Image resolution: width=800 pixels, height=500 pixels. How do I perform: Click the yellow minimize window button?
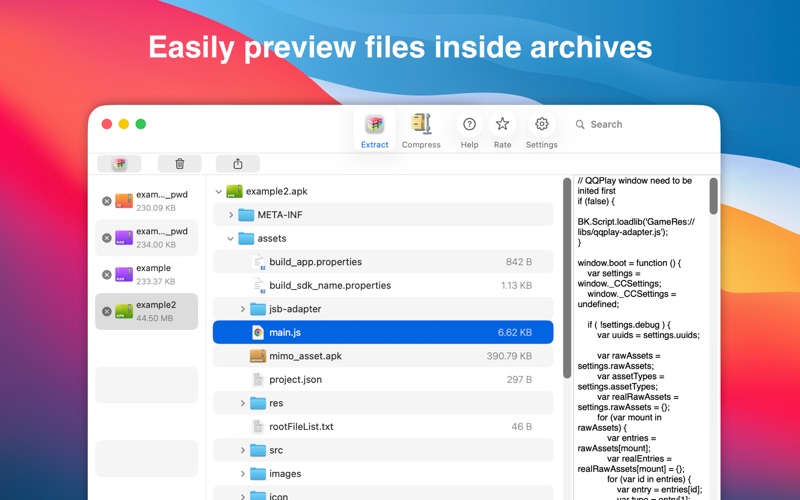coord(123,124)
